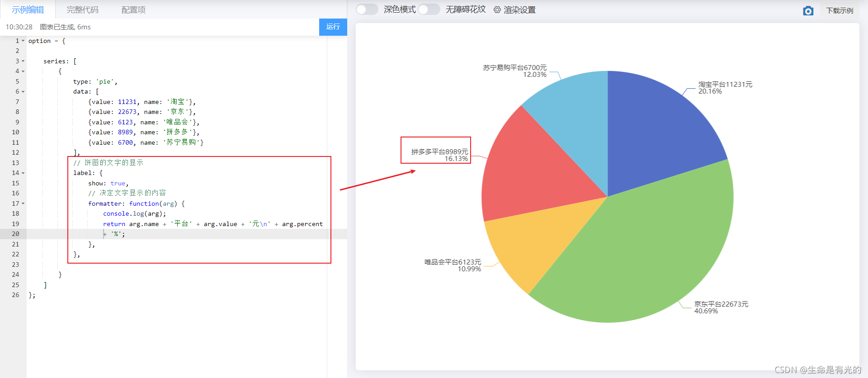The width and height of the screenshot is (868, 378).
Task: Collapse the formatter function fold on line 17
Action: point(23,203)
